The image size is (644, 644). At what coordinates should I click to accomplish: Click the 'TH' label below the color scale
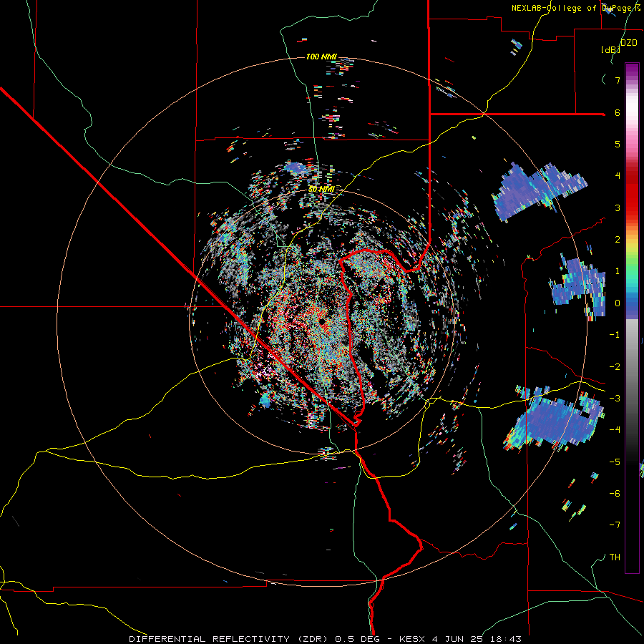click(615, 557)
